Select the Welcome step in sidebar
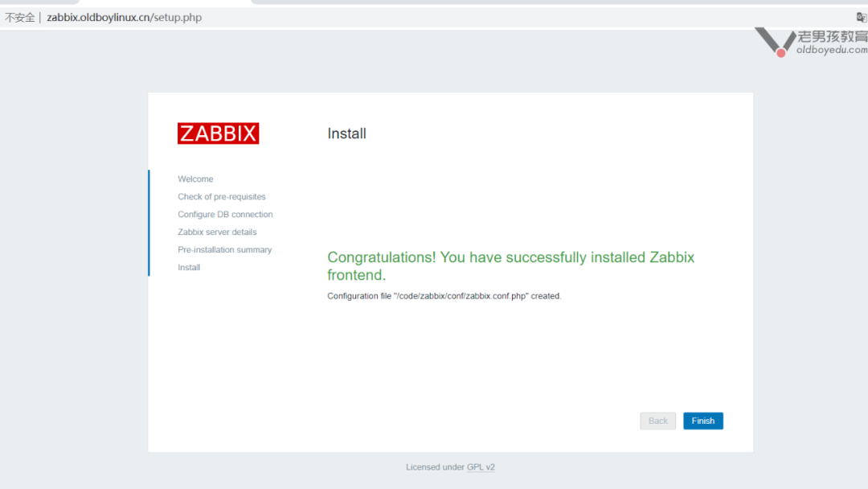Viewport: 868px width, 489px height. click(195, 179)
